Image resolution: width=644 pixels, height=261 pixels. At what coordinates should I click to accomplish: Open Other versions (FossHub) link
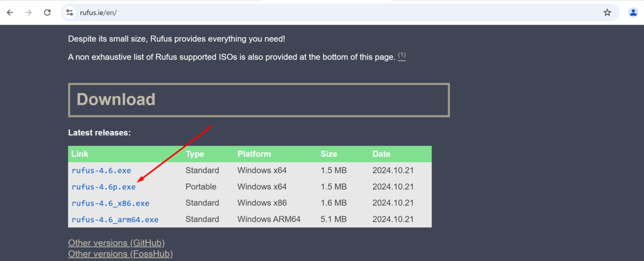(x=120, y=253)
